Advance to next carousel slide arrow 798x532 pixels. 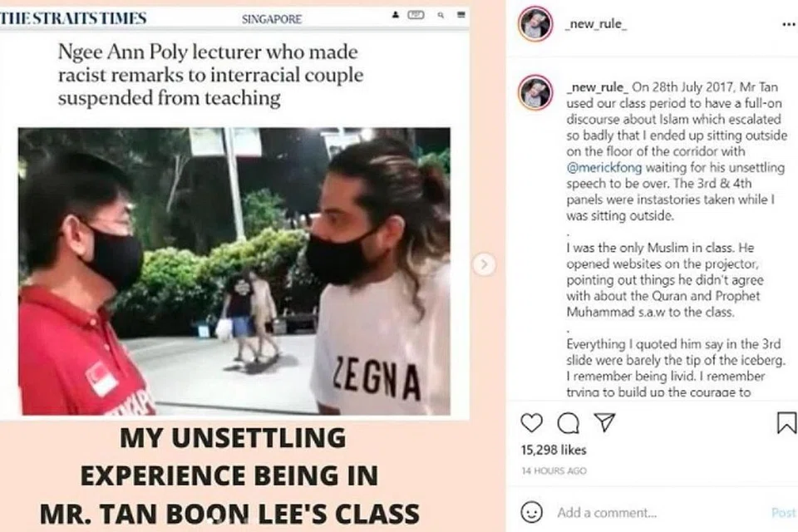484,264
